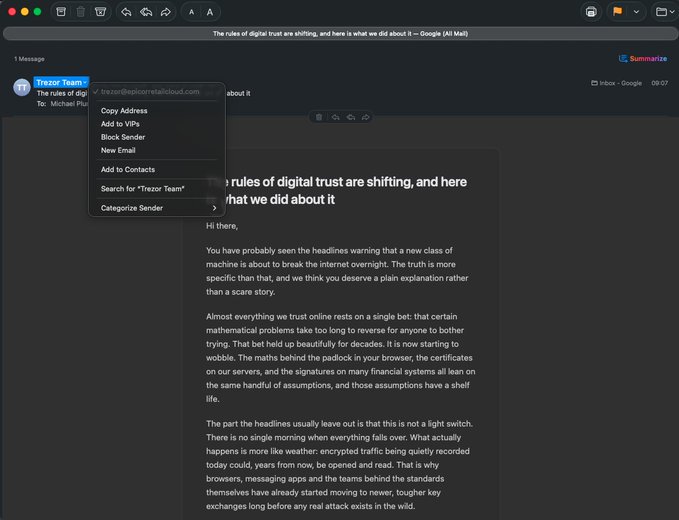
Task: Reply All using the toolbar double arrow
Action: pyautogui.click(x=146, y=12)
